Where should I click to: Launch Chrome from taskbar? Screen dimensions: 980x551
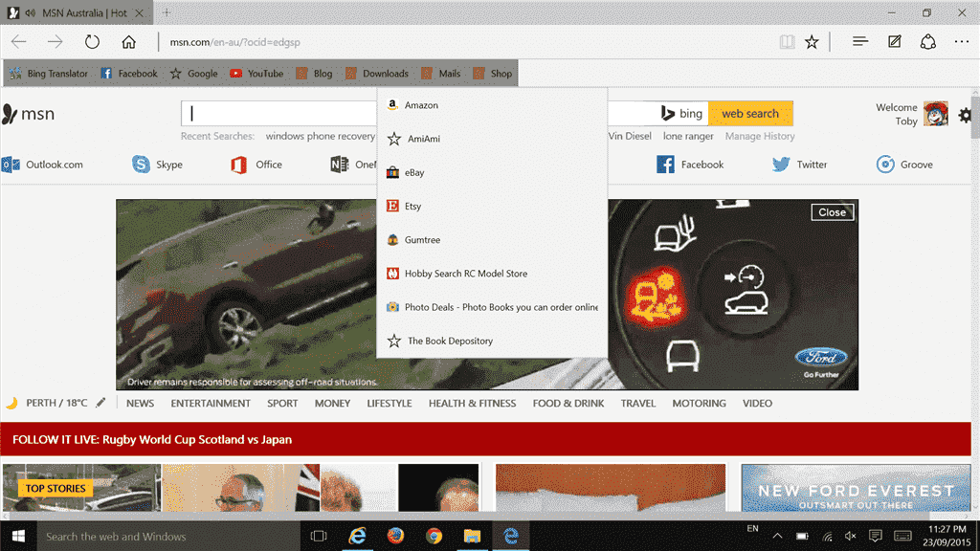pos(434,536)
